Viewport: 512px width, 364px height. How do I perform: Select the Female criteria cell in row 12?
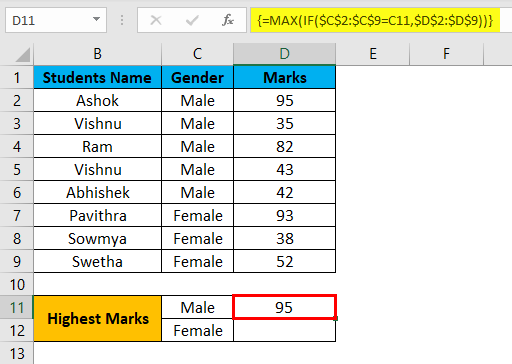tap(197, 330)
